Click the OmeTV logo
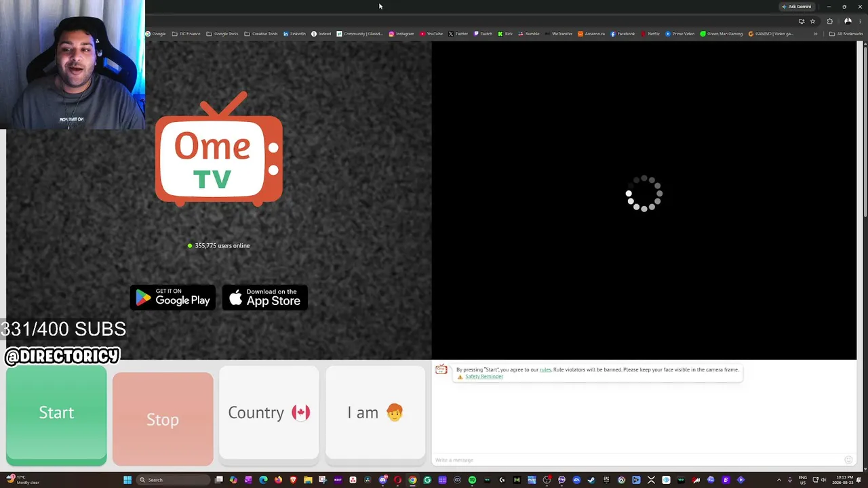The height and width of the screenshot is (488, 868). (219, 149)
